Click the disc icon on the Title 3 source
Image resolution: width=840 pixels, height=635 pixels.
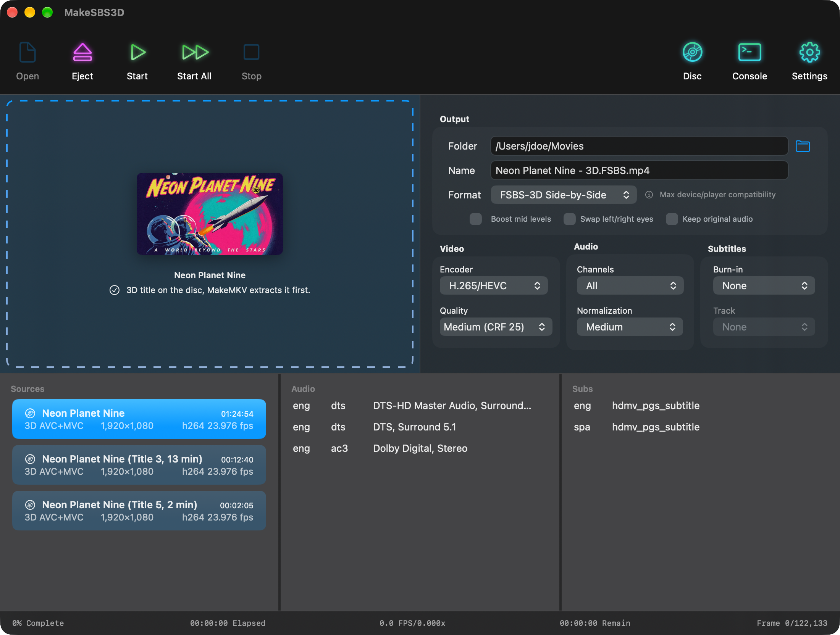[30, 459]
